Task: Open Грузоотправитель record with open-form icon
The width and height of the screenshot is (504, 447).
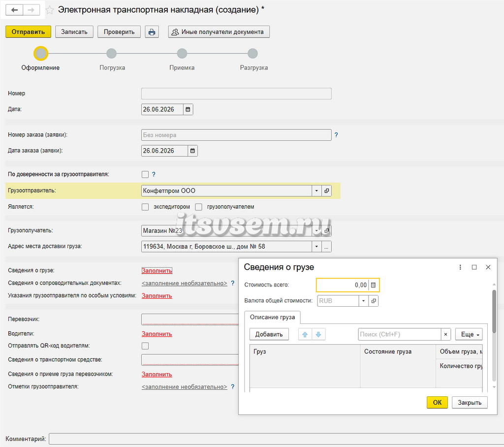Action: [327, 191]
